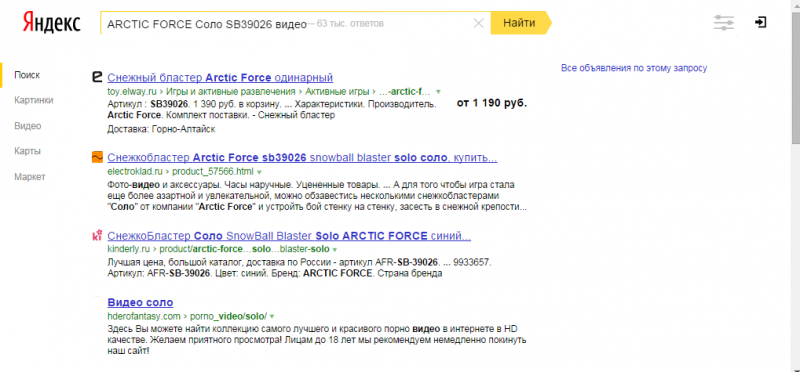Switch to Видео search tab
The width and height of the screenshot is (800, 372).
tap(28, 126)
